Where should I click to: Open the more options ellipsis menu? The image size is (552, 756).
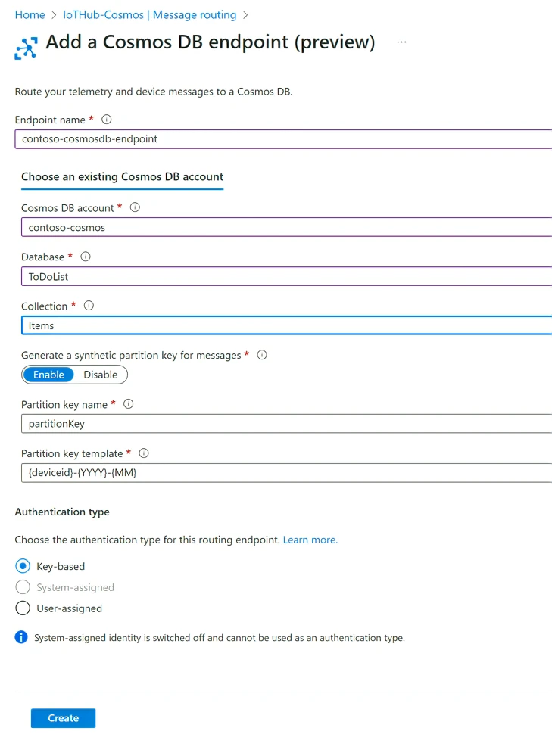coord(401,42)
